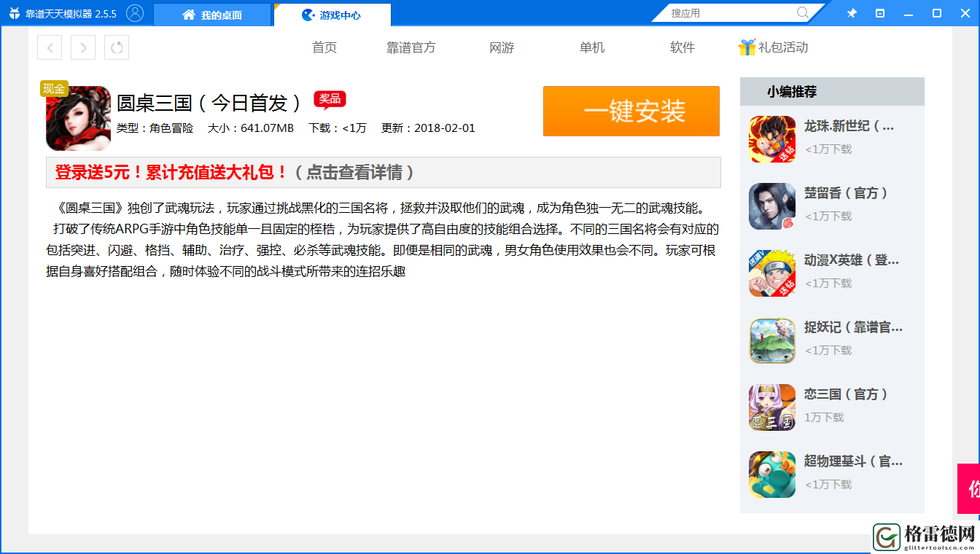Image resolution: width=980 pixels, height=554 pixels.
Task: Click the 捉妖记 game icon
Action: [772, 340]
